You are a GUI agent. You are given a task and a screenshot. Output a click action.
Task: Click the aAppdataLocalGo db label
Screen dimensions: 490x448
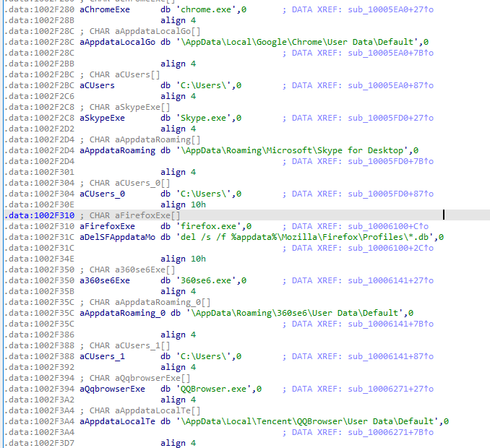(118, 42)
